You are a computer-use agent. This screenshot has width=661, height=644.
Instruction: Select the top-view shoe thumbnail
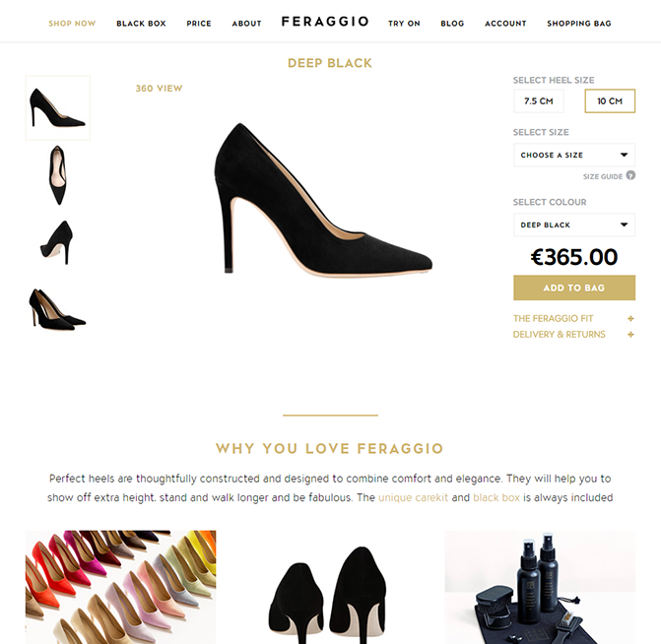58,175
